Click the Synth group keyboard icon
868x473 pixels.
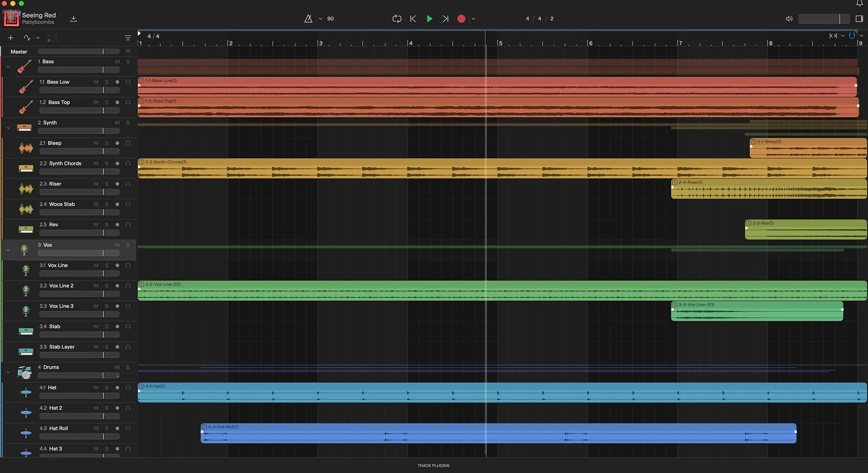pyautogui.click(x=24, y=127)
